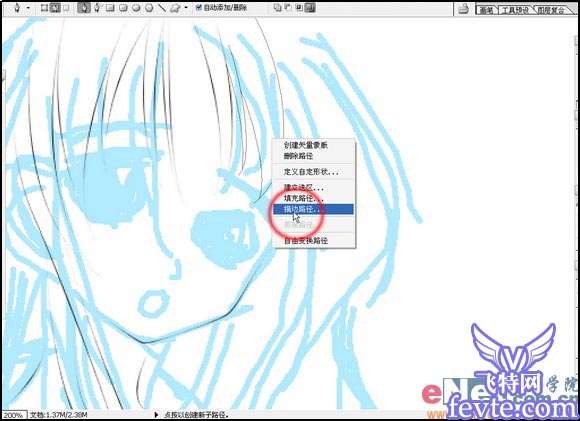
Task: Open the file browser icon near palette well
Action: [463, 9]
